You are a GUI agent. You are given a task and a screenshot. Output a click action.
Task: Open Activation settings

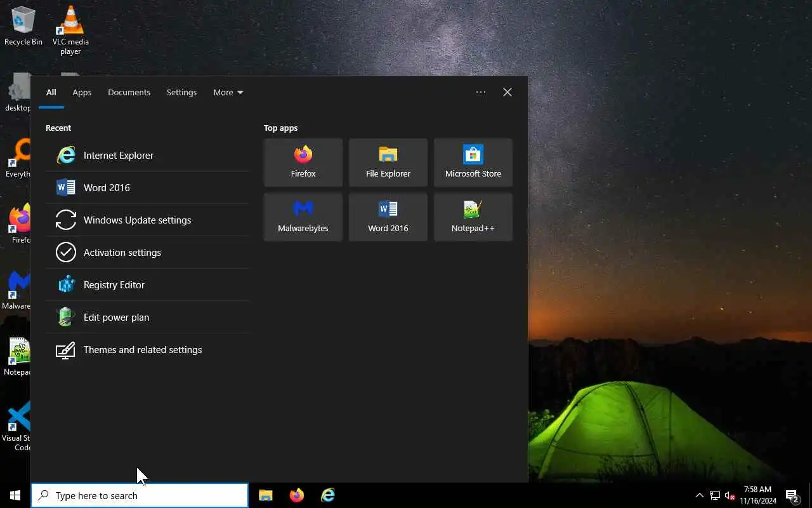(147, 252)
